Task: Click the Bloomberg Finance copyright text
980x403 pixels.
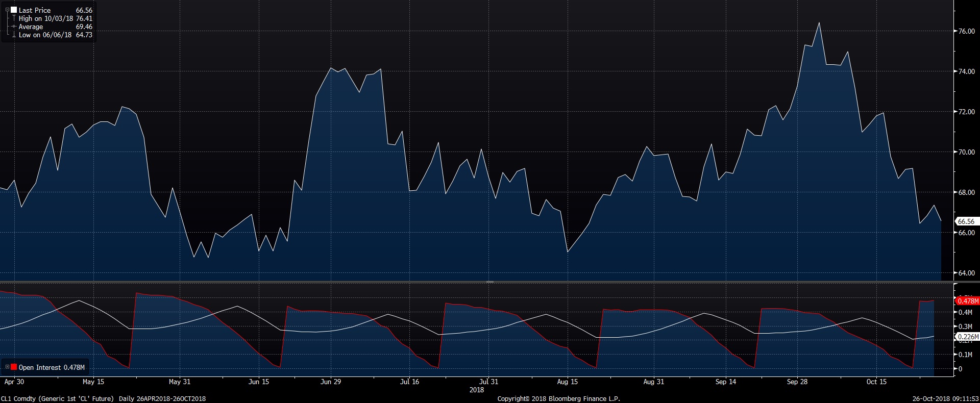Action: coord(558,398)
